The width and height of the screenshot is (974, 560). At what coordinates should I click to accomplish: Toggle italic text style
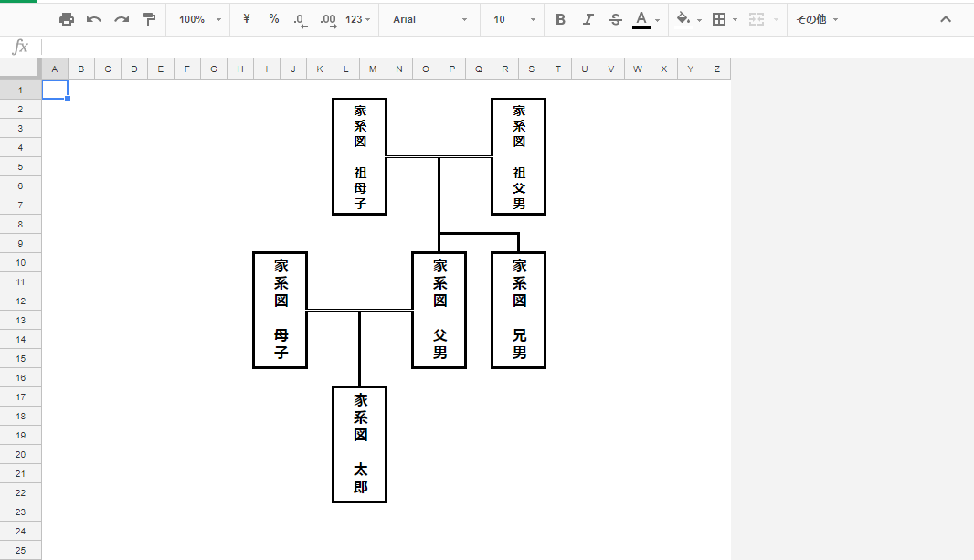tap(588, 19)
